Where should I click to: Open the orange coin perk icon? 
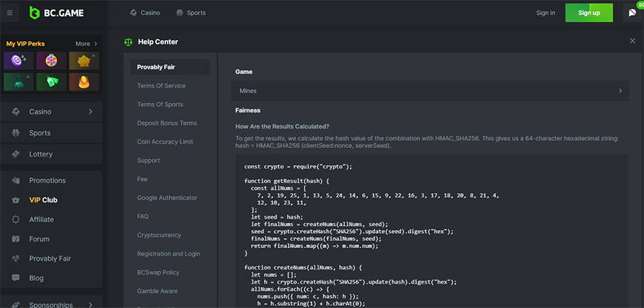pos(84,82)
